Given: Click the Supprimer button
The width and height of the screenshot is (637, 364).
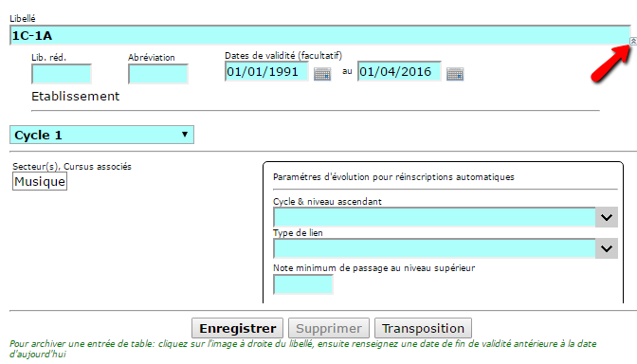Looking at the screenshot, I should tap(329, 328).
